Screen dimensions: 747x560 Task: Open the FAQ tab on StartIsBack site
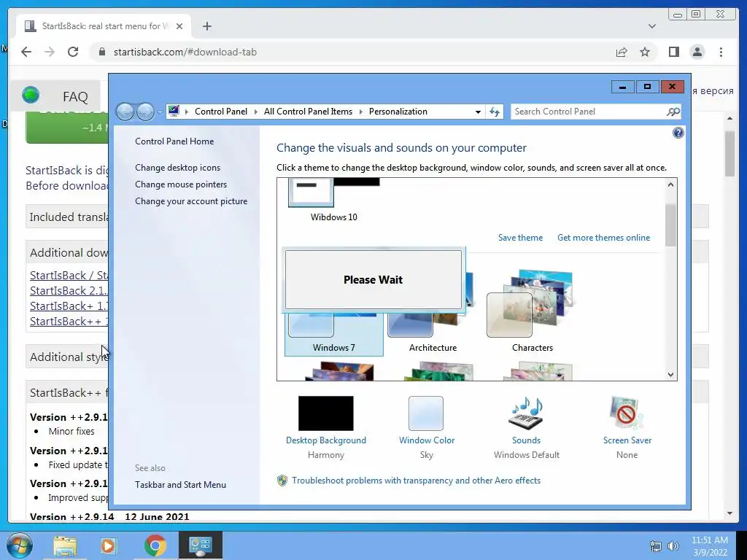(75, 97)
